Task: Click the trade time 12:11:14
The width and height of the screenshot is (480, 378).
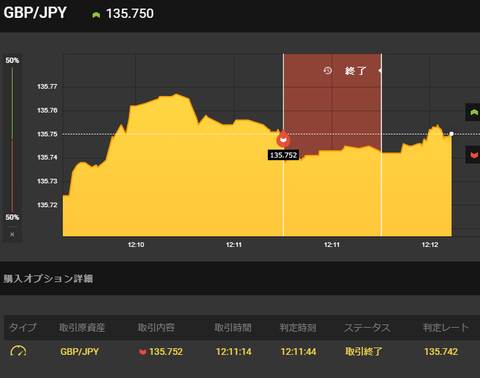Action: click(233, 352)
